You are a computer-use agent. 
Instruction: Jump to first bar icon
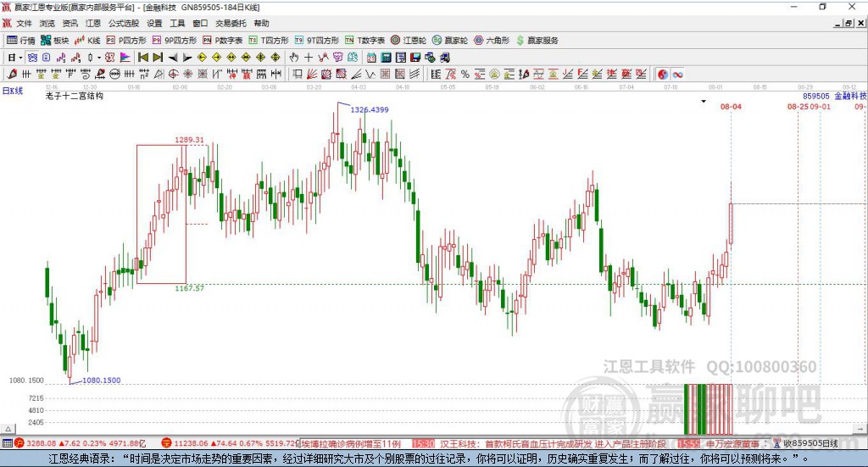coord(142,58)
